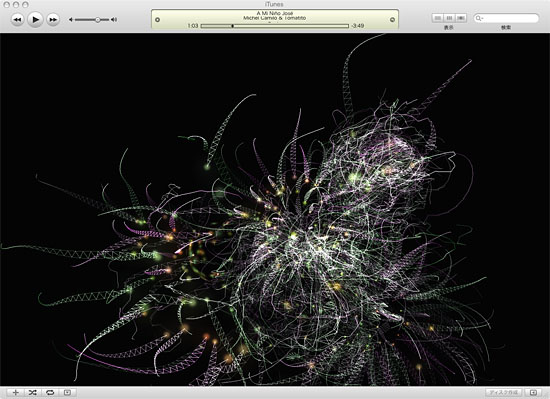This screenshot has width=550, height=399.
Task: Mute using the low volume speaker icon
Action: click(x=71, y=20)
